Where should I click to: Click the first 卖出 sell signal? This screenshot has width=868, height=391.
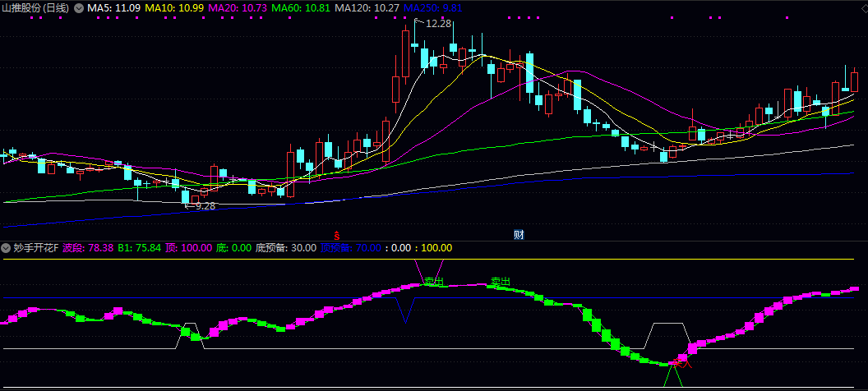434,282
